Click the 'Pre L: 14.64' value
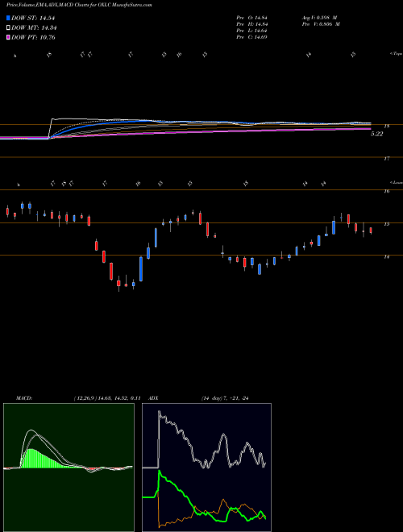The width and height of the screenshot is (403, 532). pos(252,30)
